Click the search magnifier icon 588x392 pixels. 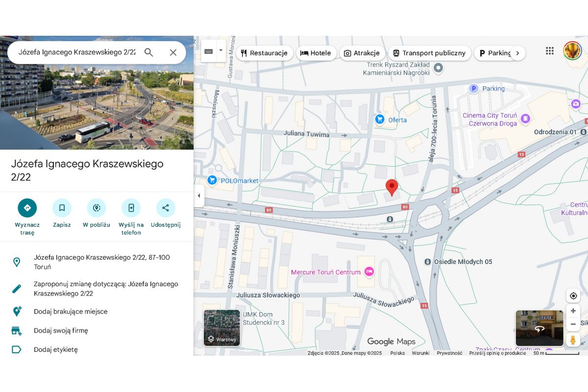point(149,52)
